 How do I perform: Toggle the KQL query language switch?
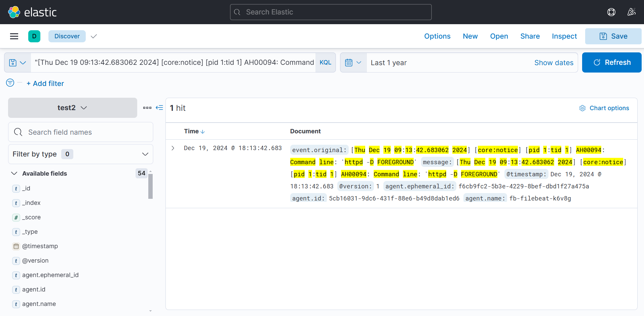pyautogui.click(x=326, y=62)
